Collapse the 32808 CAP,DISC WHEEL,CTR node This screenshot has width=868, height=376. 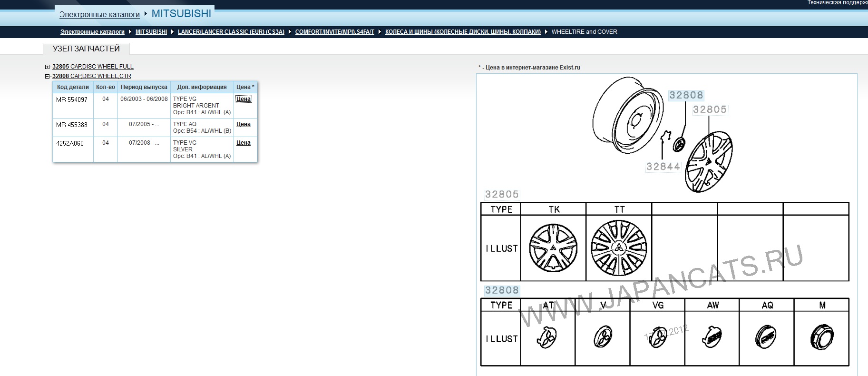(x=47, y=76)
